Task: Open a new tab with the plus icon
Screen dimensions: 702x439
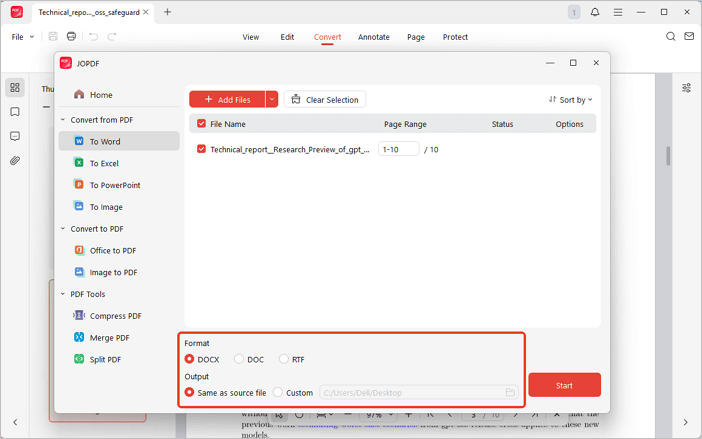Action: click(167, 12)
